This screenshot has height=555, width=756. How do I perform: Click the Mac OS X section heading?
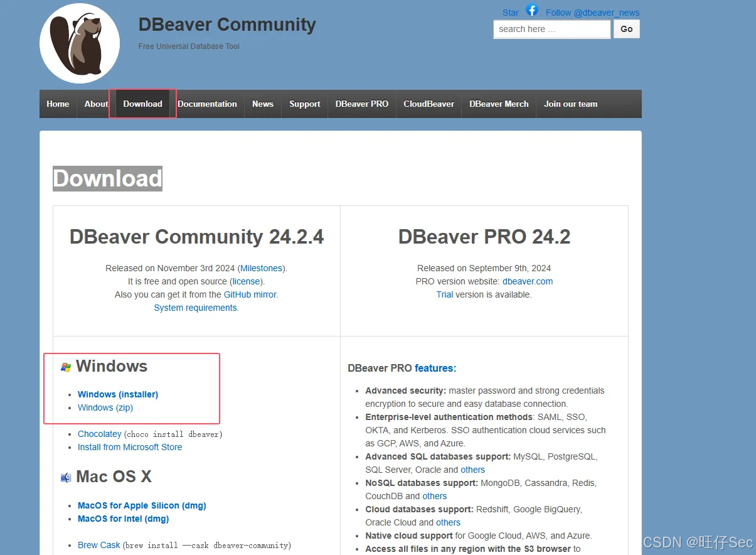[x=114, y=477]
